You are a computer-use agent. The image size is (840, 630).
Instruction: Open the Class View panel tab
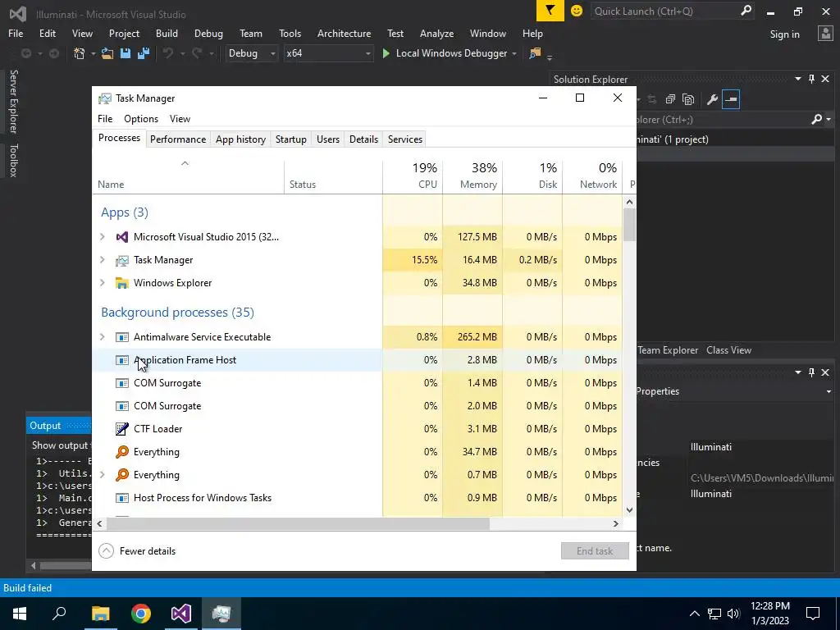(x=728, y=349)
